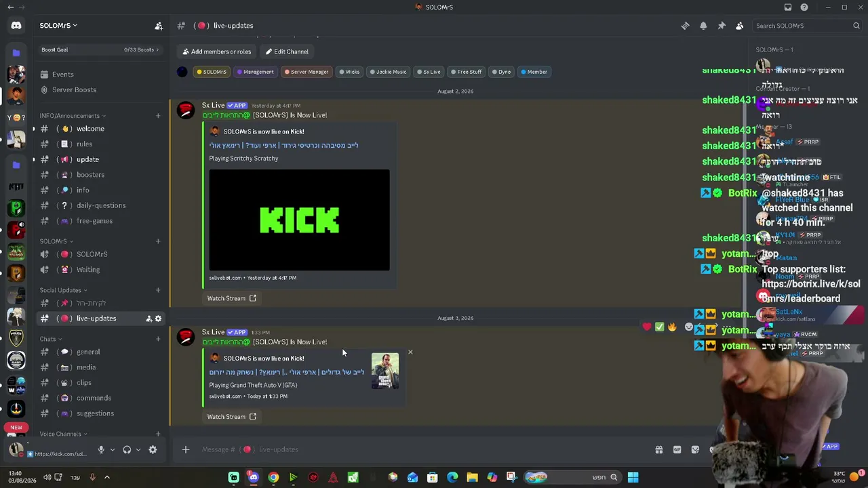This screenshot has height=488, width=868.
Task: Collapse the Voice Channels category
Action: click(x=64, y=434)
